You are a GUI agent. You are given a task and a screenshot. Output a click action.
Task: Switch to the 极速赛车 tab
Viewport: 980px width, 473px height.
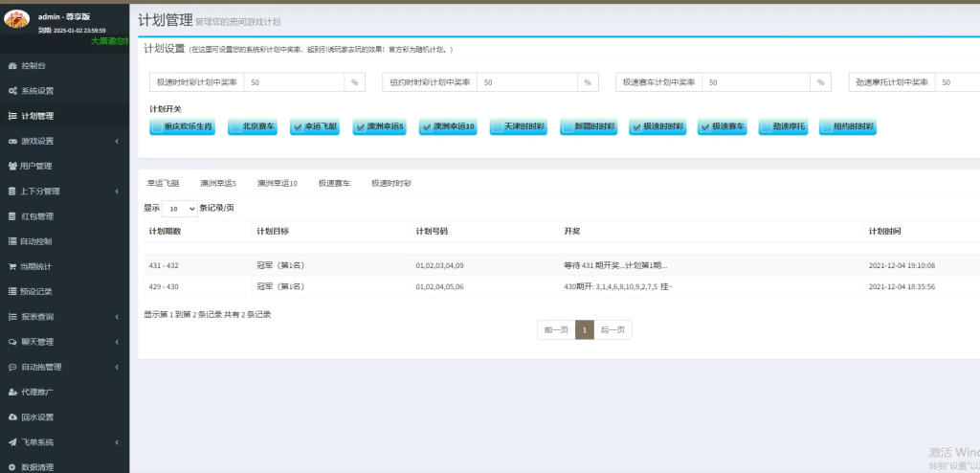coord(334,182)
